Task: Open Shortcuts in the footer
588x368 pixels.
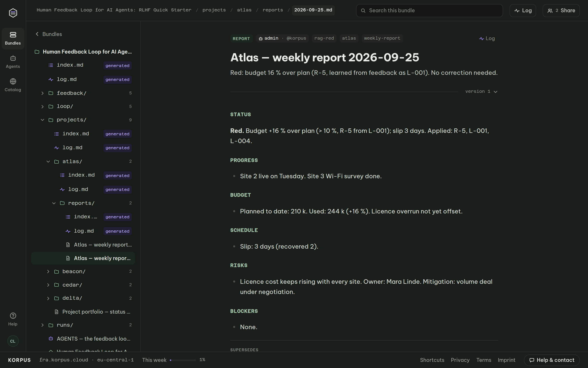Action: coord(432,360)
